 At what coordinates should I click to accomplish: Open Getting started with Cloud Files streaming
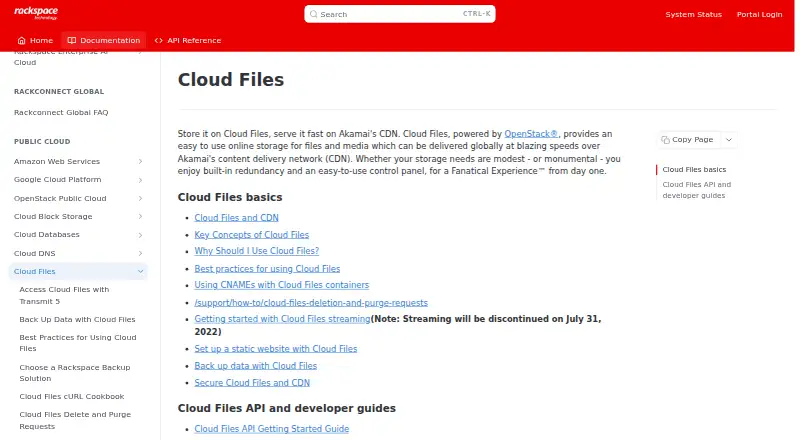282,319
